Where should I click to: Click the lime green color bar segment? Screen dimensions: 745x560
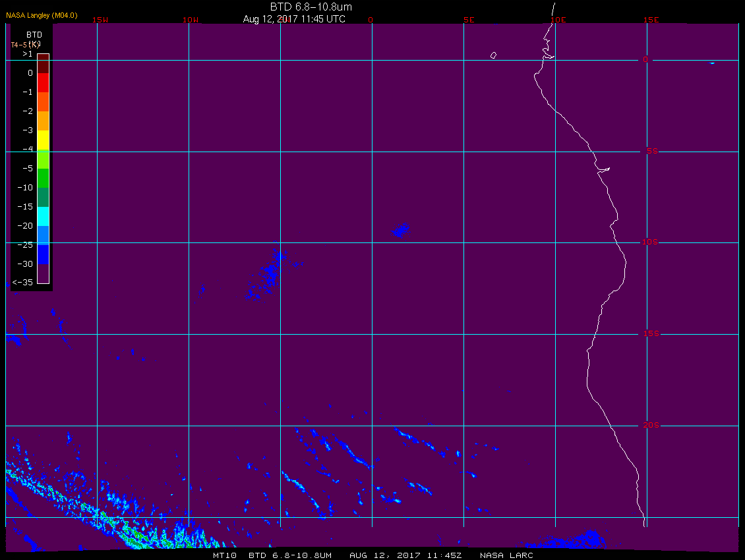tap(44, 159)
